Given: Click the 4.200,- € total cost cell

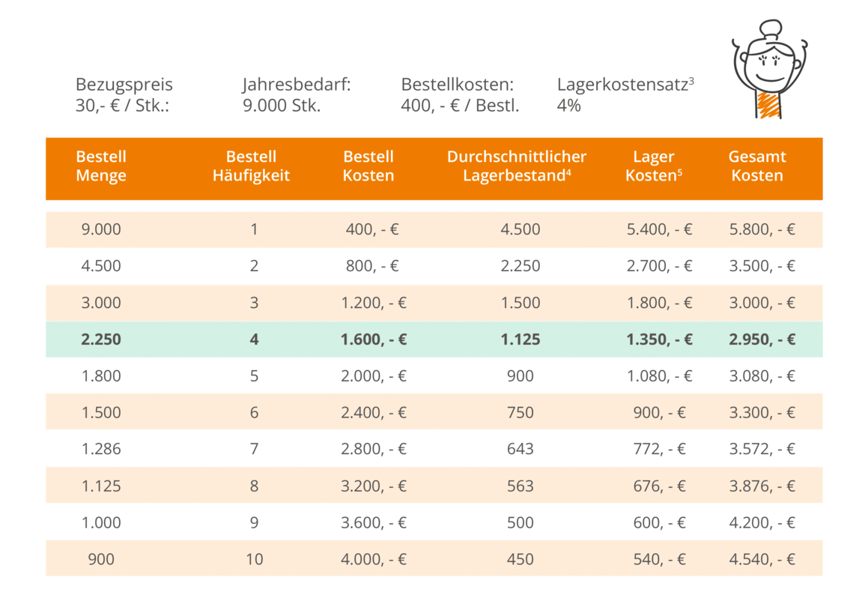Looking at the screenshot, I should point(762,522).
